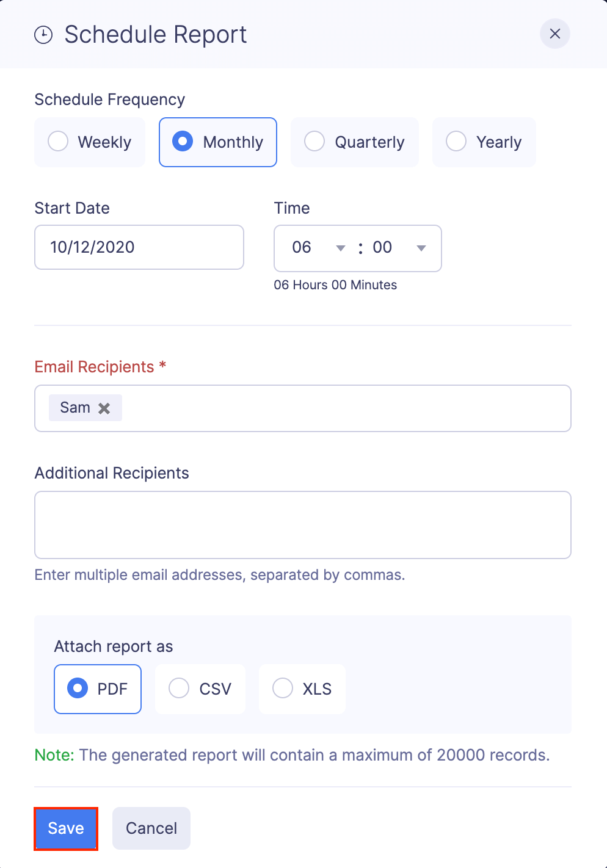
Task: Attach the report as PDF
Action: (x=98, y=689)
